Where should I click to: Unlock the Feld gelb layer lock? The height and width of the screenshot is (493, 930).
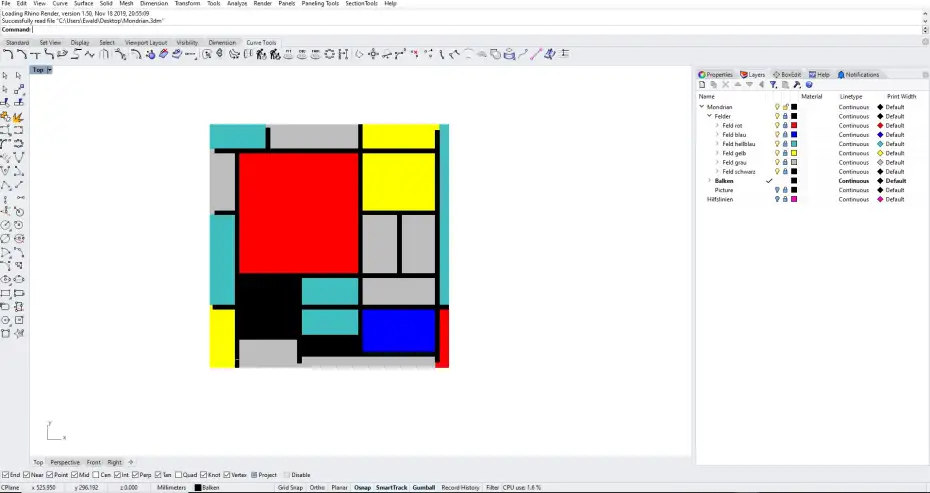pos(785,153)
